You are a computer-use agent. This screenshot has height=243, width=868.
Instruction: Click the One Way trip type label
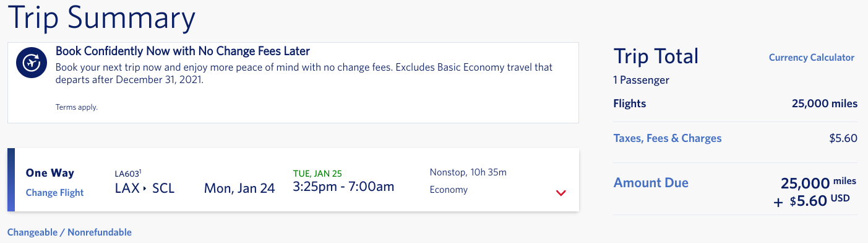(50, 174)
